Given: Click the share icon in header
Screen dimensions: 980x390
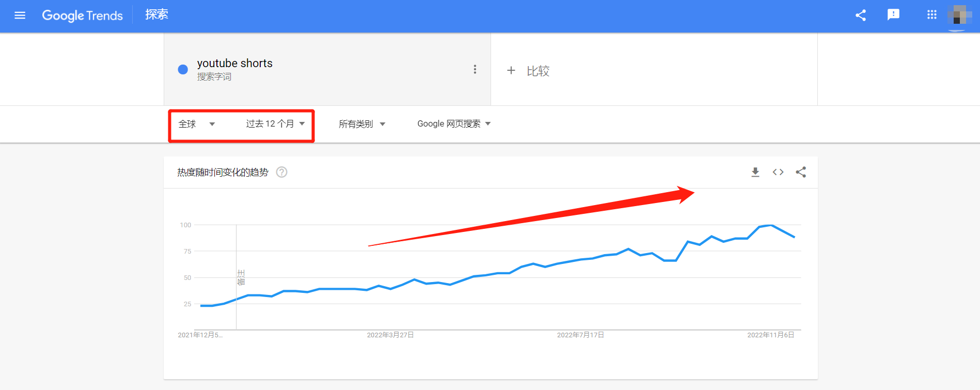Looking at the screenshot, I should pyautogui.click(x=860, y=15).
